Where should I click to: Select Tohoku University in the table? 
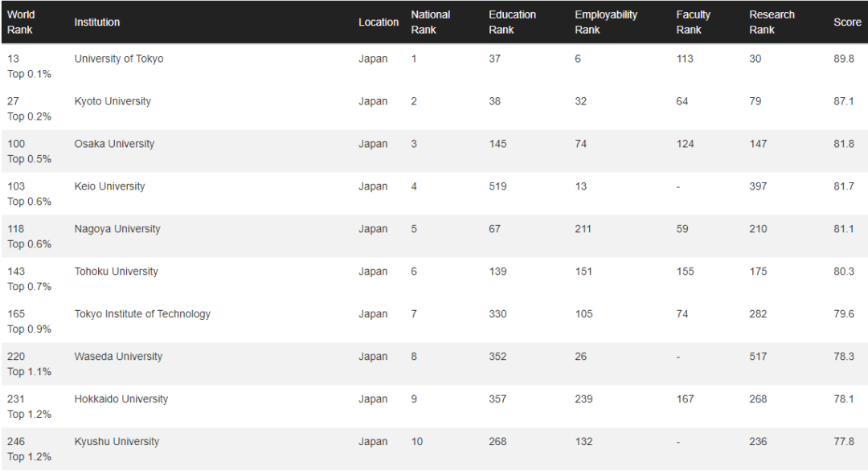click(117, 272)
